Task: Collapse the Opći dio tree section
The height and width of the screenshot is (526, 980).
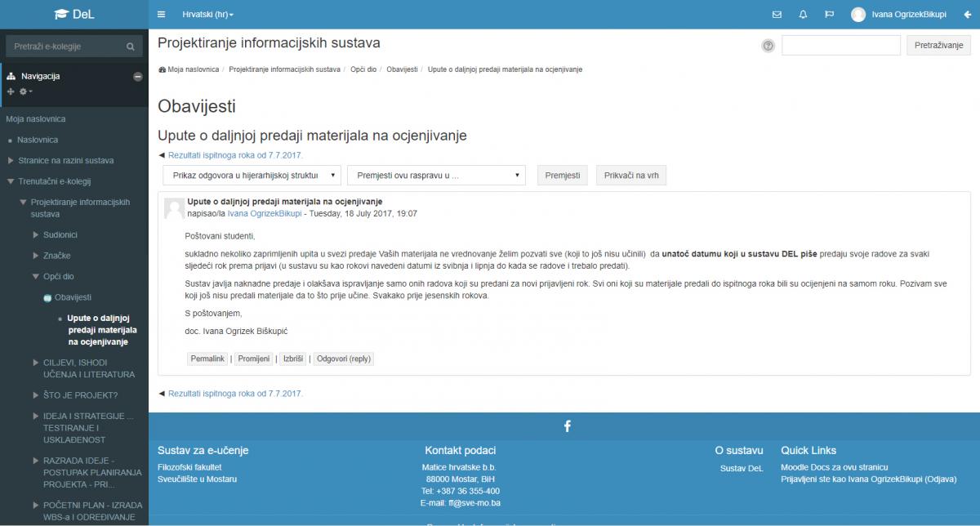Action: pyautogui.click(x=37, y=277)
